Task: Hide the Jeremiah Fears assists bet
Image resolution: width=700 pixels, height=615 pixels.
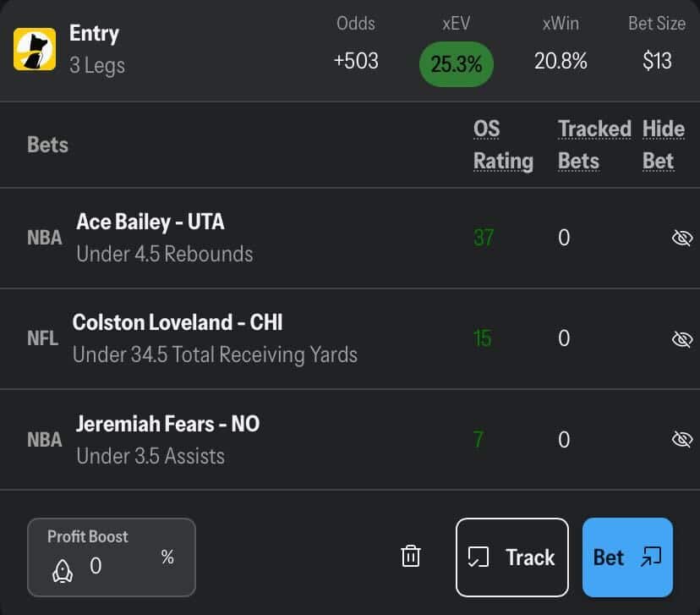Action: [681, 439]
